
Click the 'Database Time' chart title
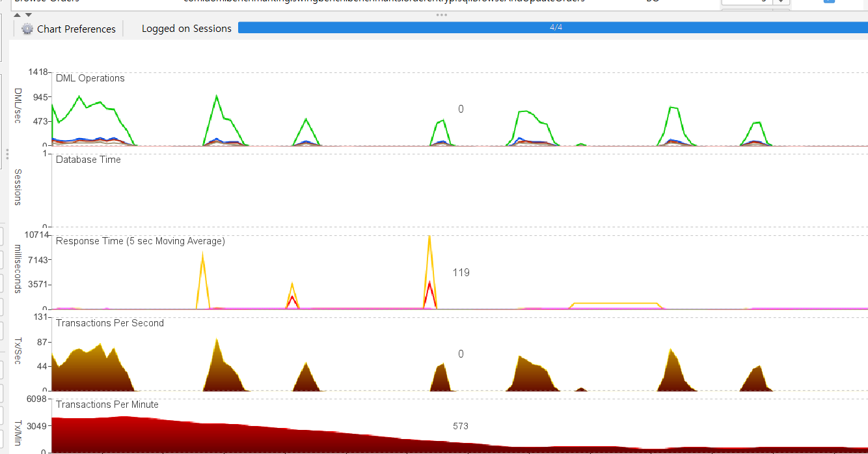(88, 160)
